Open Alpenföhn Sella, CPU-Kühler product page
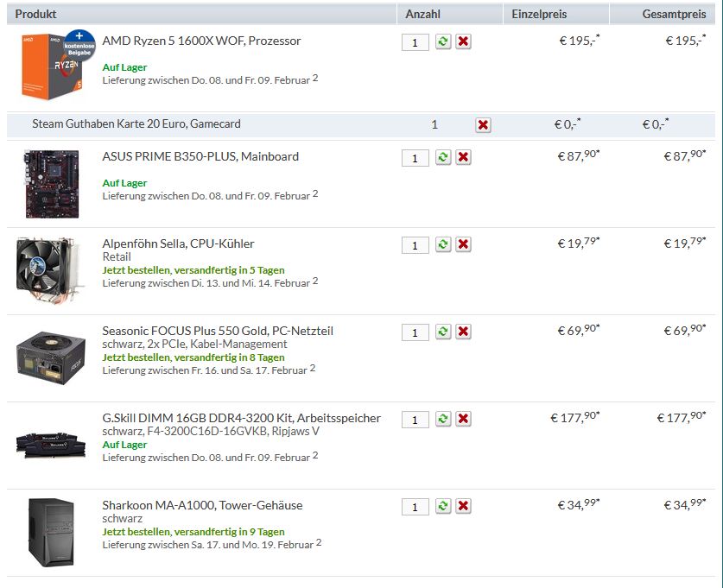723x588 pixels. (x=179, y=243)
